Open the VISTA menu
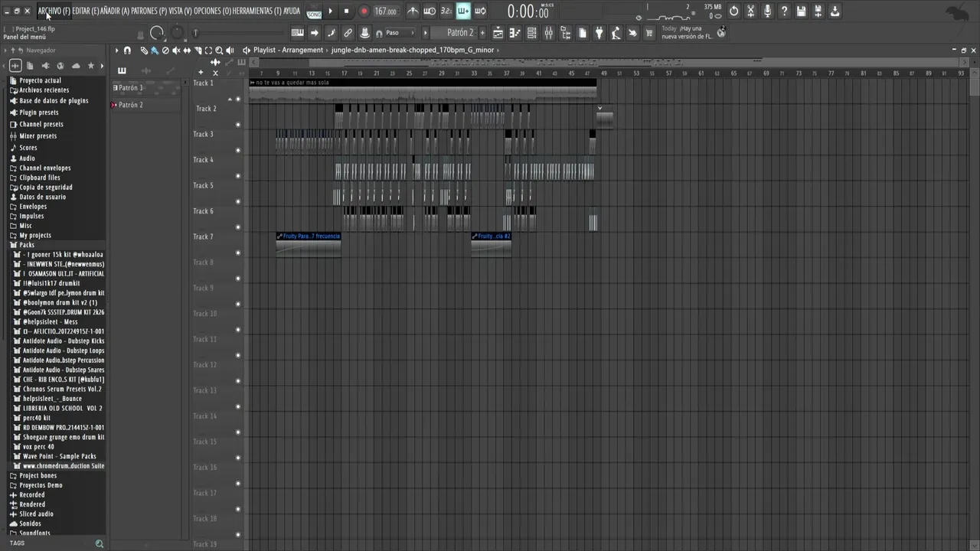 pyautogui.click(x=180, y=11)
